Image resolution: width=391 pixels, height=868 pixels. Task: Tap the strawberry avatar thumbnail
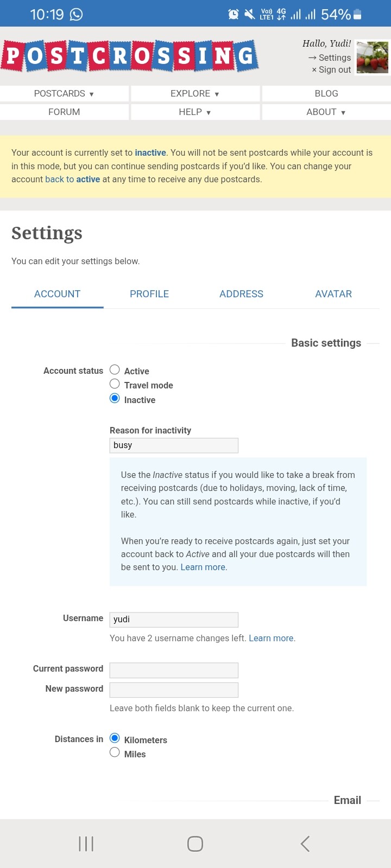click(373, 58)
